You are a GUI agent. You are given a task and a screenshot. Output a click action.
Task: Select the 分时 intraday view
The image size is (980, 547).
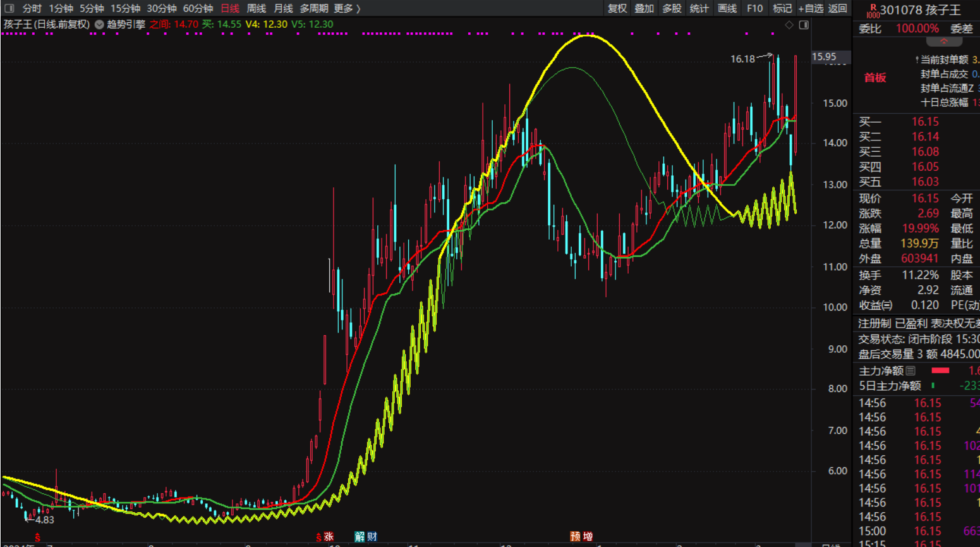[32, 8]
